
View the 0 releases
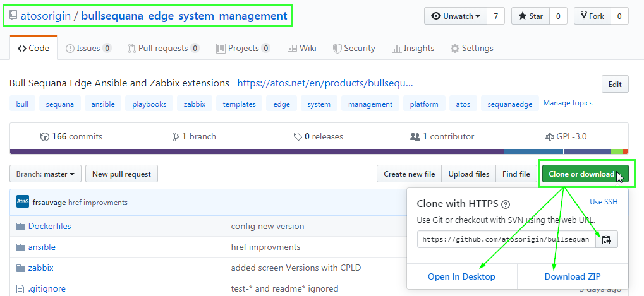319,136
